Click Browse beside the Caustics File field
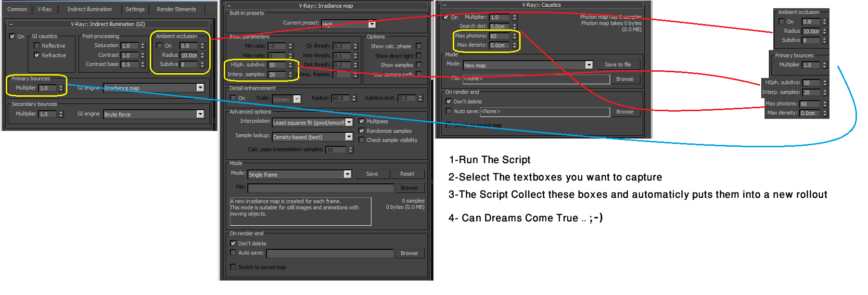 pyautogui.click(x=625, y=79)
